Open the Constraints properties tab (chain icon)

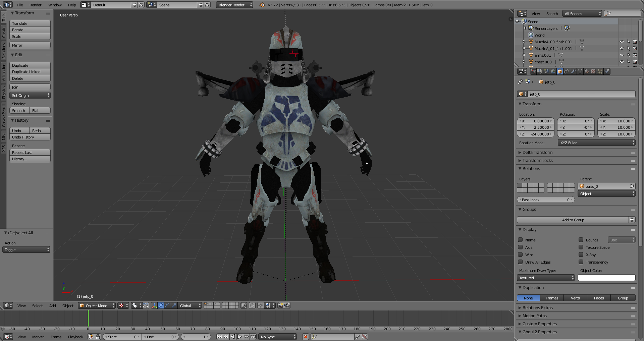567,71
